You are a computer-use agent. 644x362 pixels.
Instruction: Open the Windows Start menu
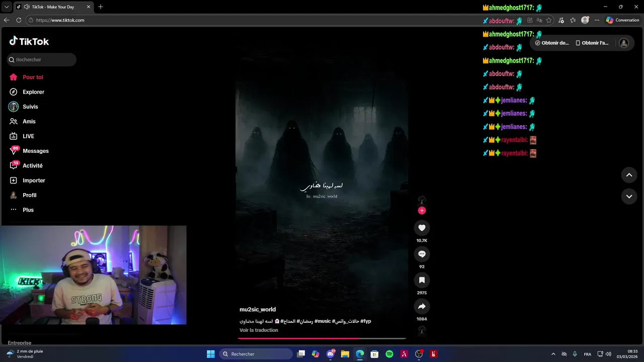pos(211,354)
